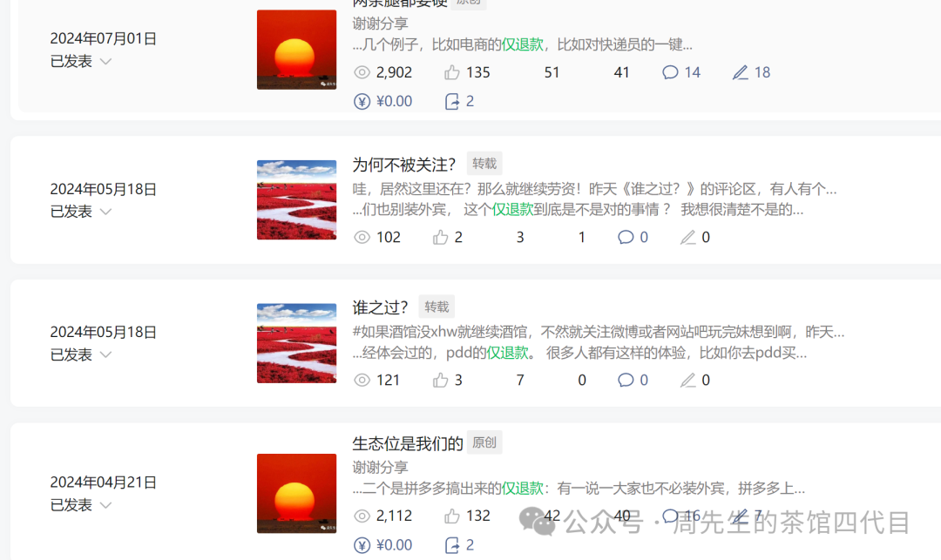Image resolution: width=941 pixels, height=560 pixels.
Task: Expand 已发表 dropdown under 2024年07月01日
Action: coord(105,61)
